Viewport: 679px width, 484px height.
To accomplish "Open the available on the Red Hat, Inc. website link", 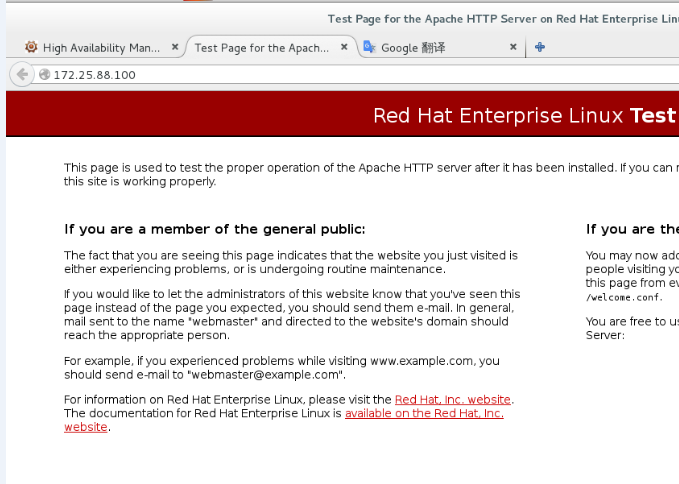I will click(424, 413).
